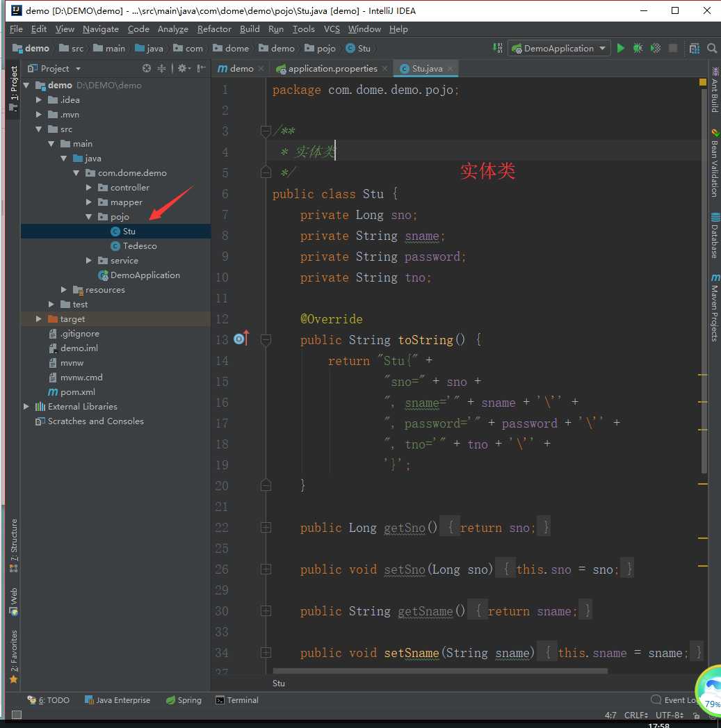Click the build project icon left of DemoApplication
The height and width of the screenshot is (728, 721).
(x=498, y=48)
